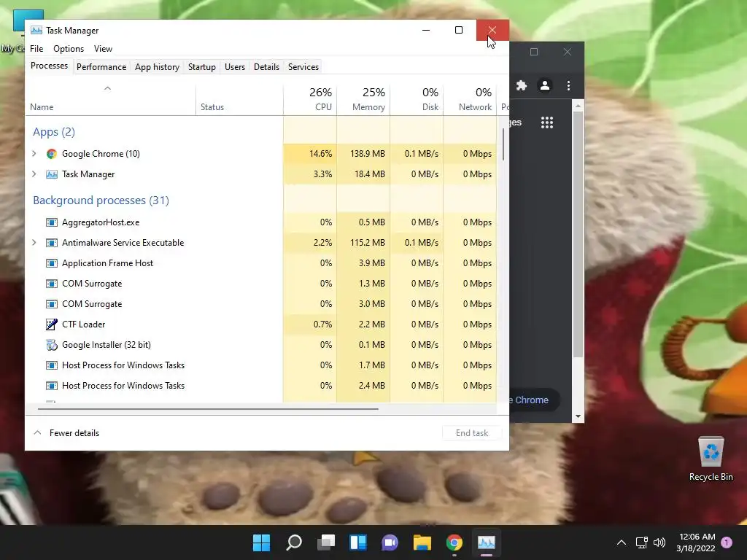Switch to Chrome via taskbar icon
The height and width of the screenshot is (560, 747).
454,542
